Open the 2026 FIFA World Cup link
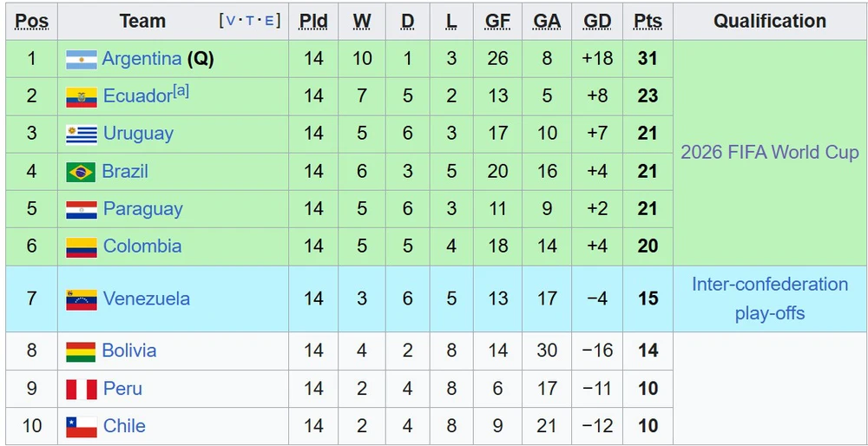Screen dimensions: 868x446 click(x=769, y=152)
